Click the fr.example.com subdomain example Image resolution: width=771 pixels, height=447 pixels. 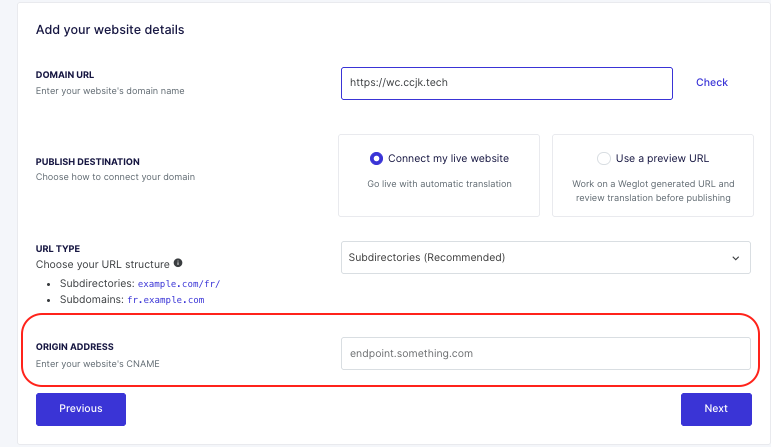pos(166,299)
